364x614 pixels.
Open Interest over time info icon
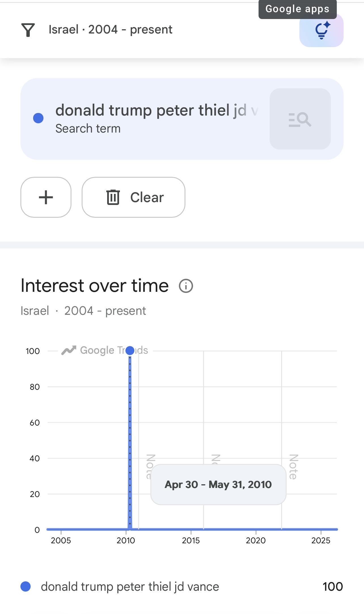(186, 286)
